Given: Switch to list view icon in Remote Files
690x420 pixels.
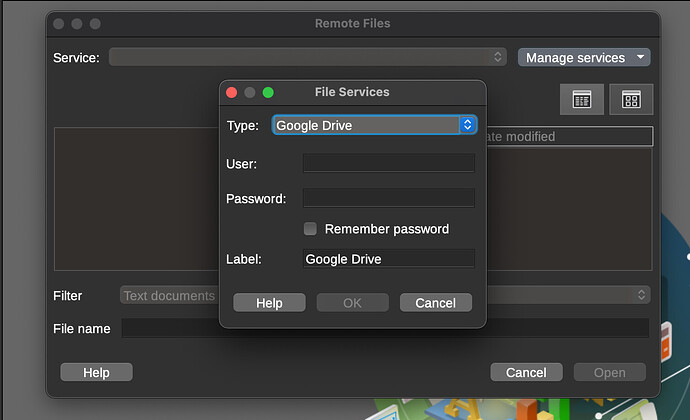Looking at the screenshot, I should (582, 99).
